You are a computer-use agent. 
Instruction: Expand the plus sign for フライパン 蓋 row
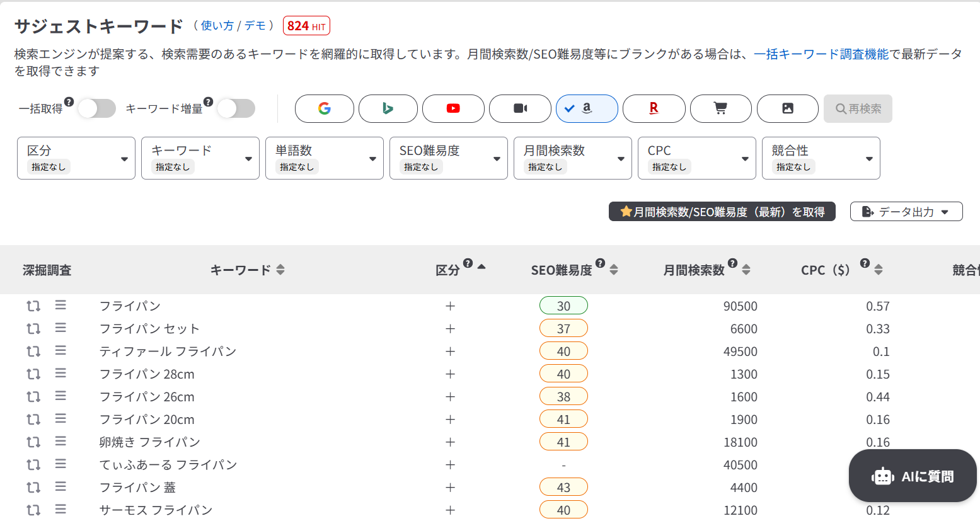450,488
